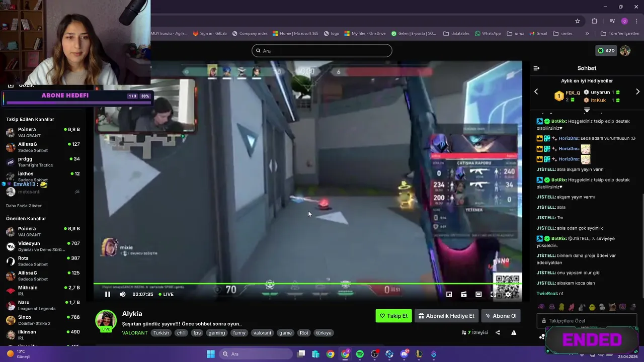The height and width of the screenshot is (362, 644).
Task: Show next top gifters with right chevron
Action: click(x=637, y=92)
